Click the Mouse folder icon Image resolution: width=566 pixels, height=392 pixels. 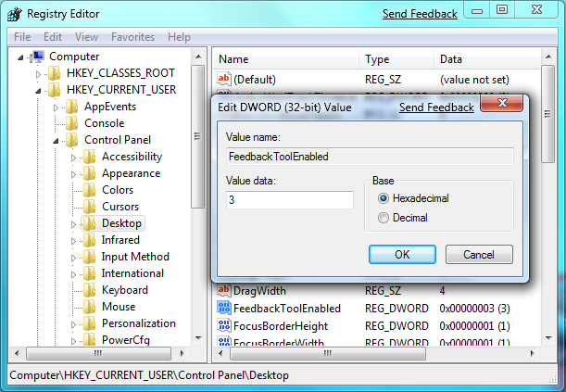click(89, 307)
